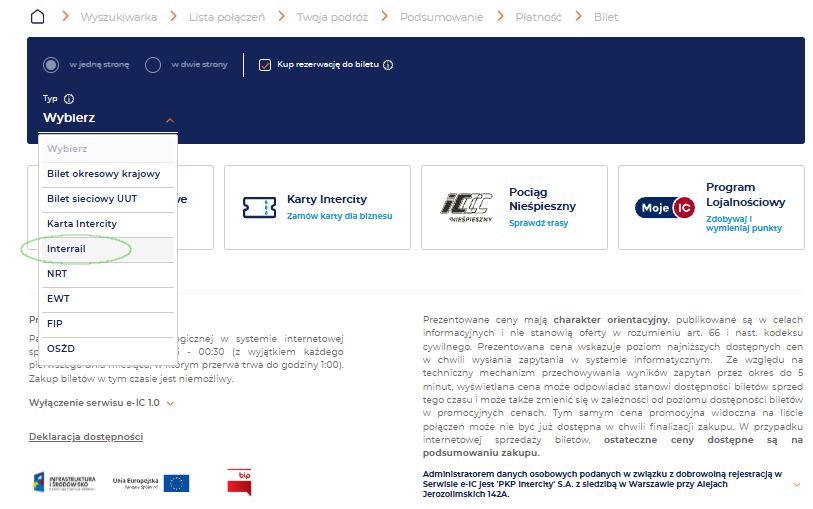813x509 pixels.
Task: Go to 'Wyszukiwarka' breadcrumb step
Action: pyautogui.click(x=119, y=17)
